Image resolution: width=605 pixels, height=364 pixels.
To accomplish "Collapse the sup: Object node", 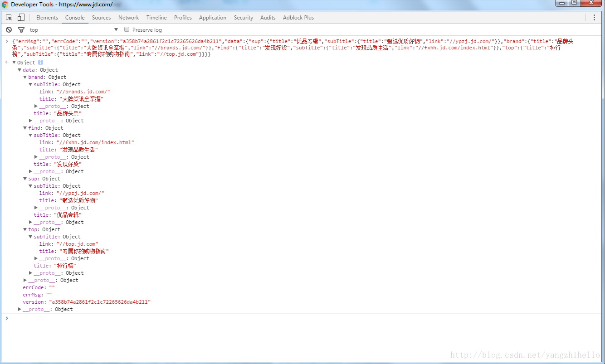I will click(x=25, y=179).
